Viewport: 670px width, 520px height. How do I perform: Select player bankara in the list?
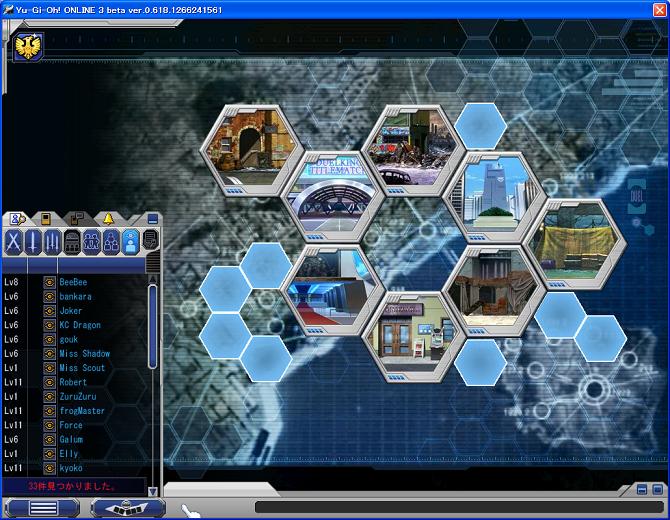pos(75,297)
